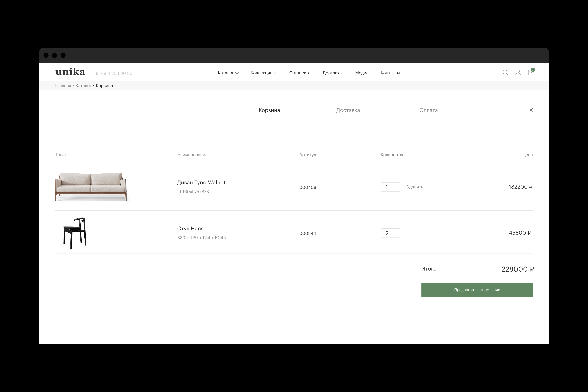
Task: Open the Медиа menu item
Action: 362,73
